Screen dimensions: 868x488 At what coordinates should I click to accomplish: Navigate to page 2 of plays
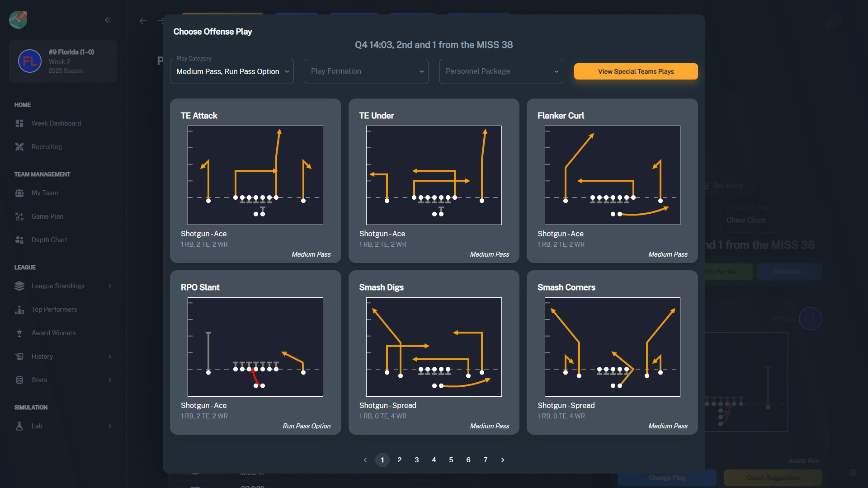pos(400,460)
